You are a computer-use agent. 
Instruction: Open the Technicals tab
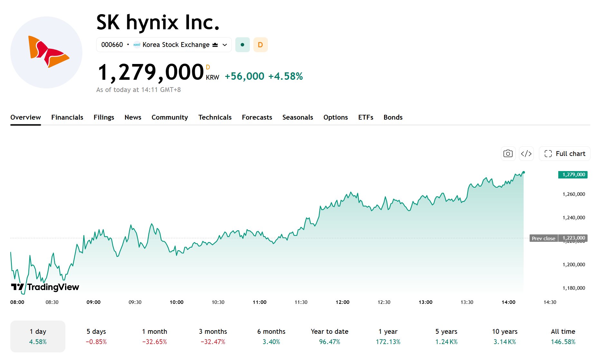click(x=215, y=117)
